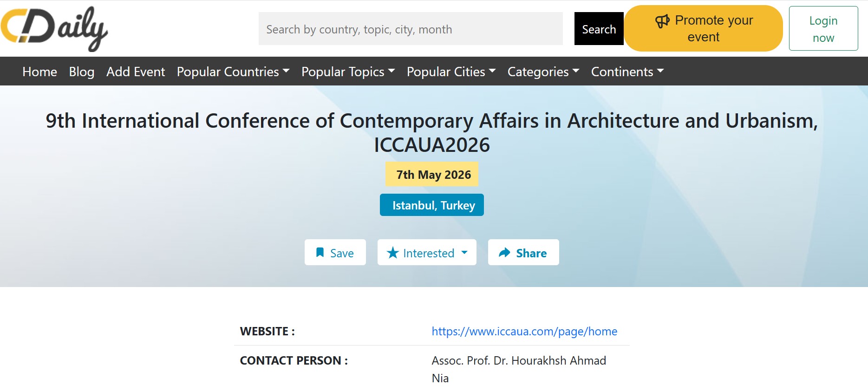Click the megaphone icon on Promote button
The height and width of the screenshot is (392, 868).
pos(662,21)
